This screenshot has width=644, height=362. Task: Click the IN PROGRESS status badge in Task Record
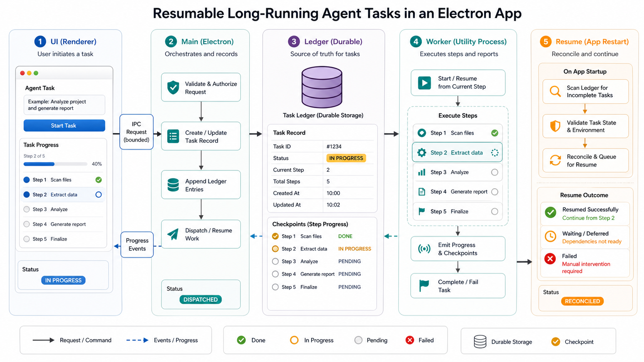(x=346, y=158)
